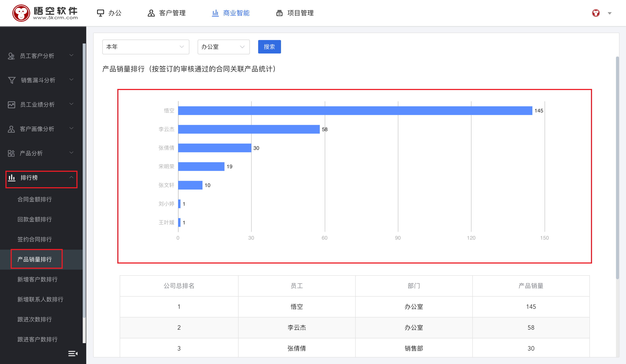The height and width of the screenshot is (364, 626).
Task: Click the 悟空 bar in the chart
Action: coord(355,111)
